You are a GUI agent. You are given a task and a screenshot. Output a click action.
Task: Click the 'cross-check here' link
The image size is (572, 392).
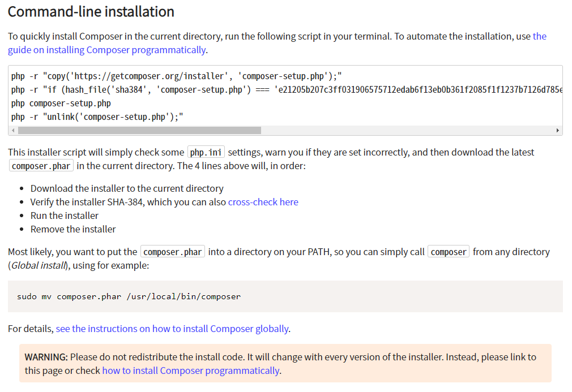(263, 202)
